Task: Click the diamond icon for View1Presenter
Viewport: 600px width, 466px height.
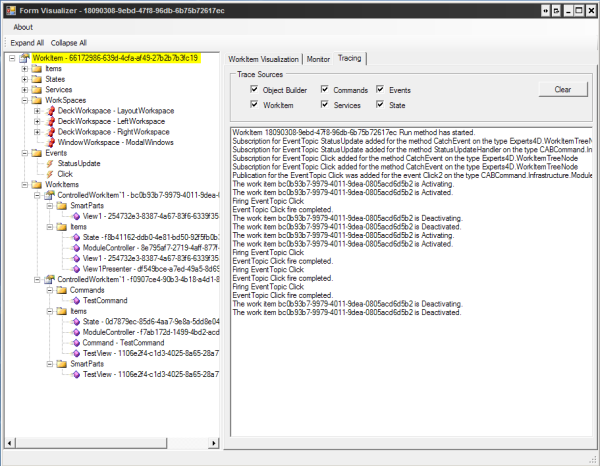Action: point(76,269)
